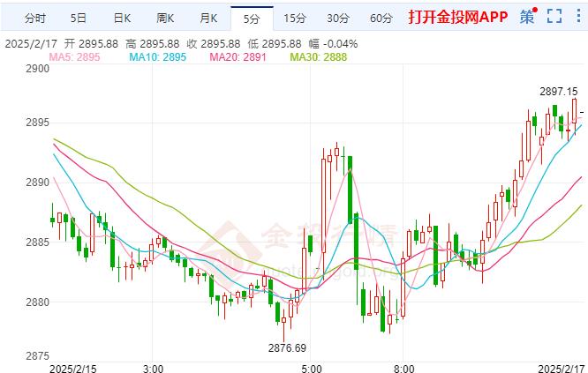Click the 开 2895.88 opening value
Viewport: 588px width, 373px height.
point(91,44)
